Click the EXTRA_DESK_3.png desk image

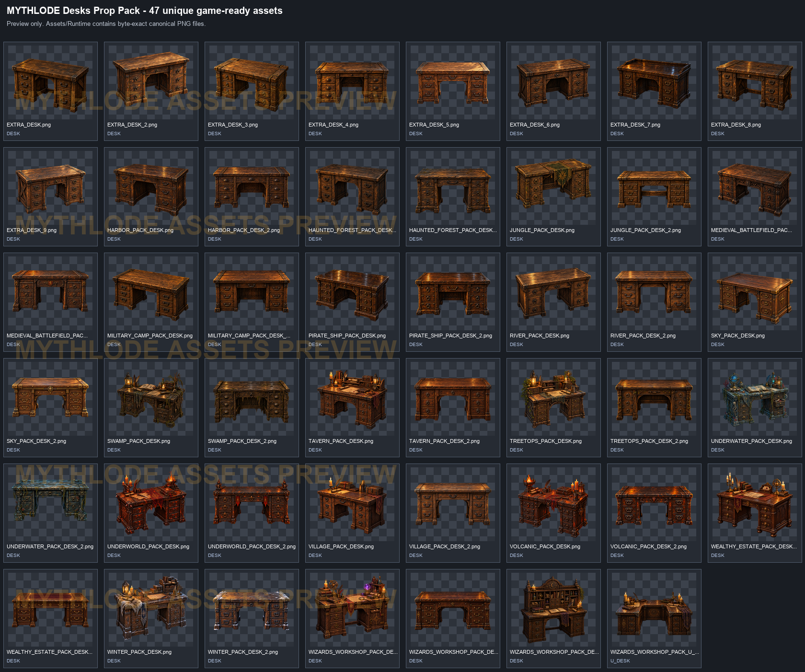tap(252, 82)
